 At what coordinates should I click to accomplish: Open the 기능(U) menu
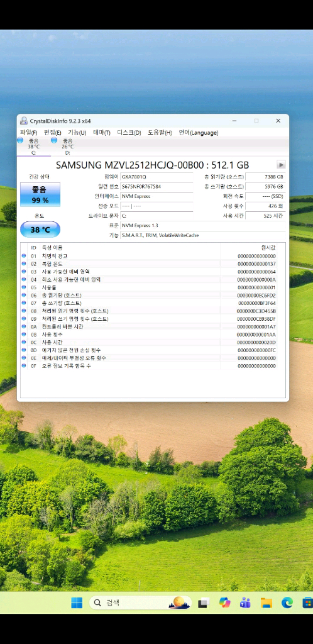[77, 133]
